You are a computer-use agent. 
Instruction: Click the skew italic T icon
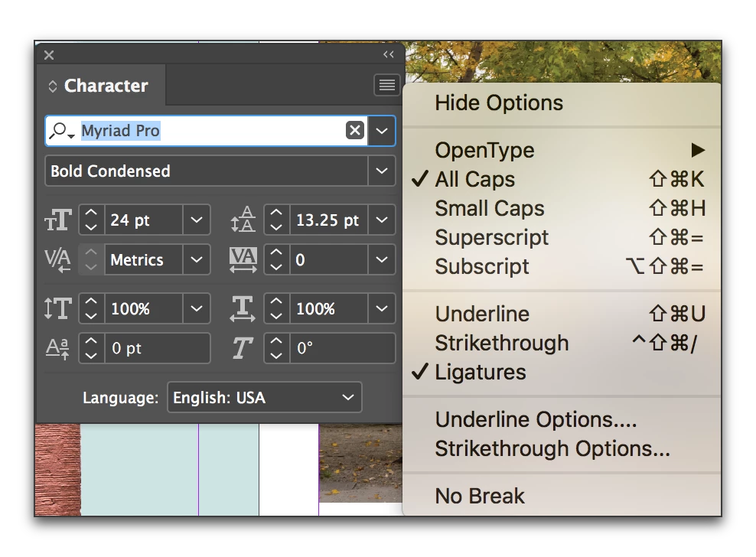[x=242, y=349]
